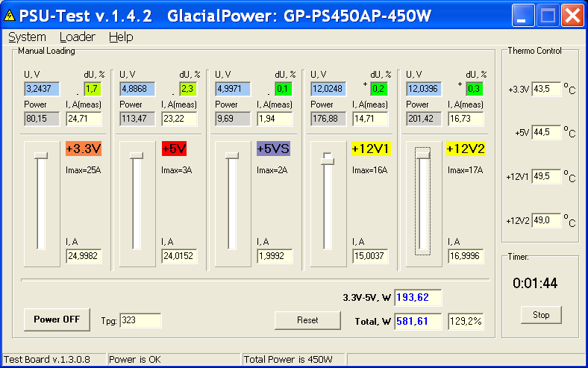Viewport: 588px width, 368px height.
Task: Click the +12V2 voltage reading 12,0396
Action: point(424,89)
